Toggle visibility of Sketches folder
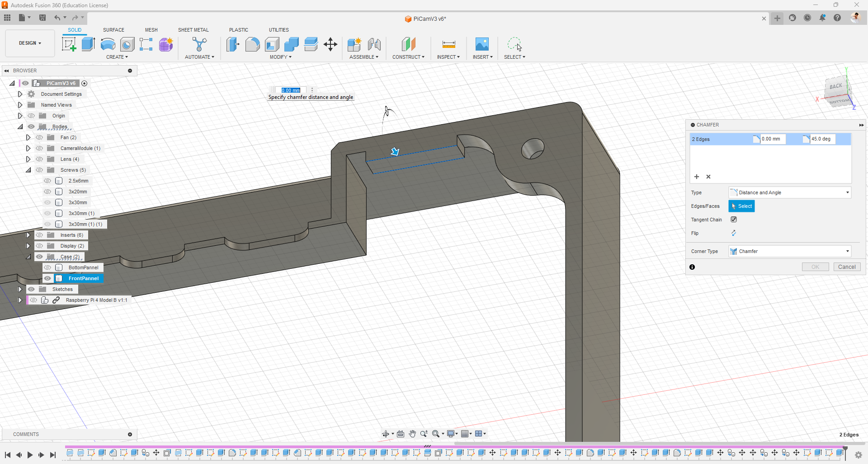This screenshot has width=868, height=464. (31, 289)
